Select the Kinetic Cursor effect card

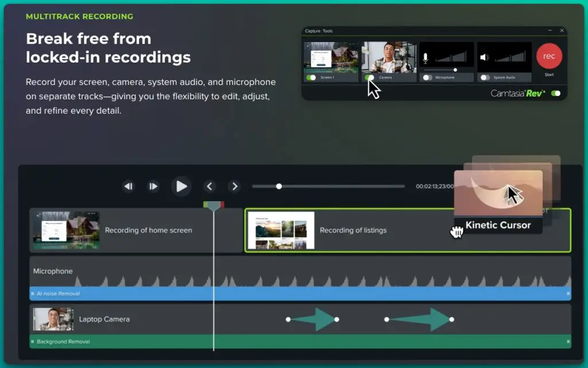[x=498, y=201]
